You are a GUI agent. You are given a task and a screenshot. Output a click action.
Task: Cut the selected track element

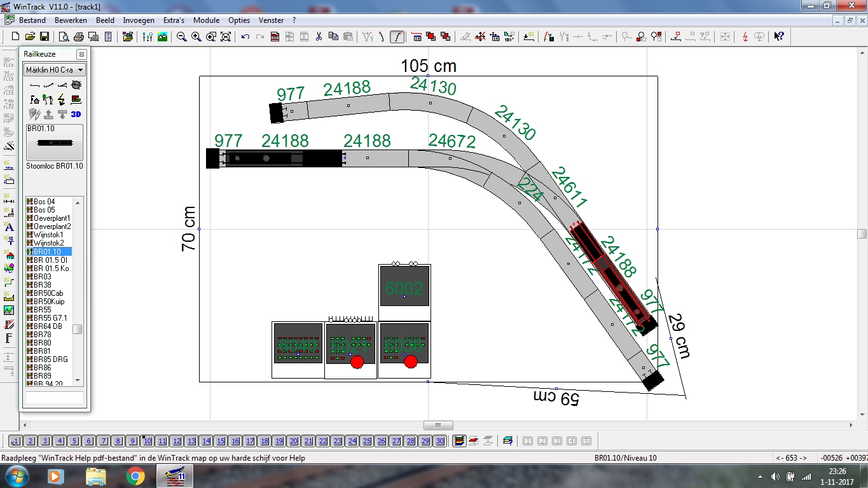(319, 37)
